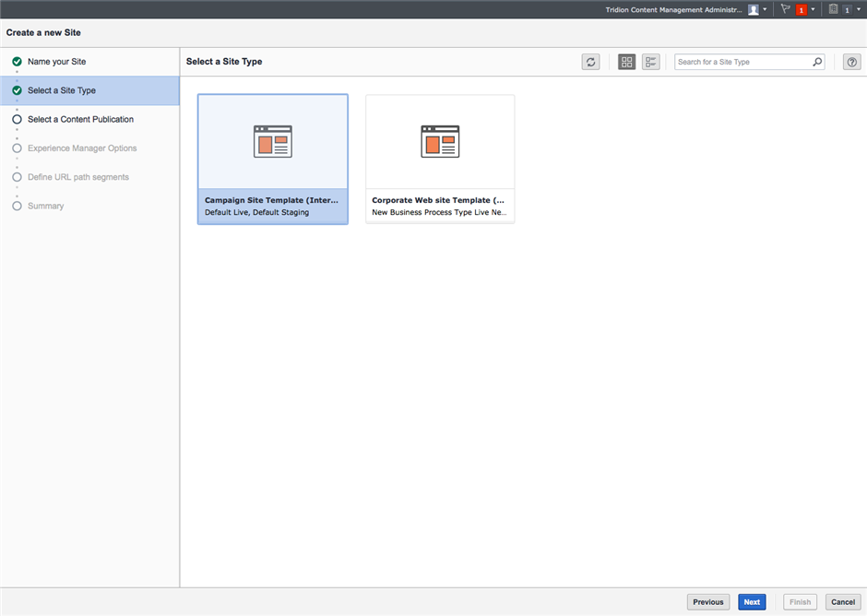Open the help icon
Image resolution: width=867 pixels, height=616 pixels.
[852, 62]
